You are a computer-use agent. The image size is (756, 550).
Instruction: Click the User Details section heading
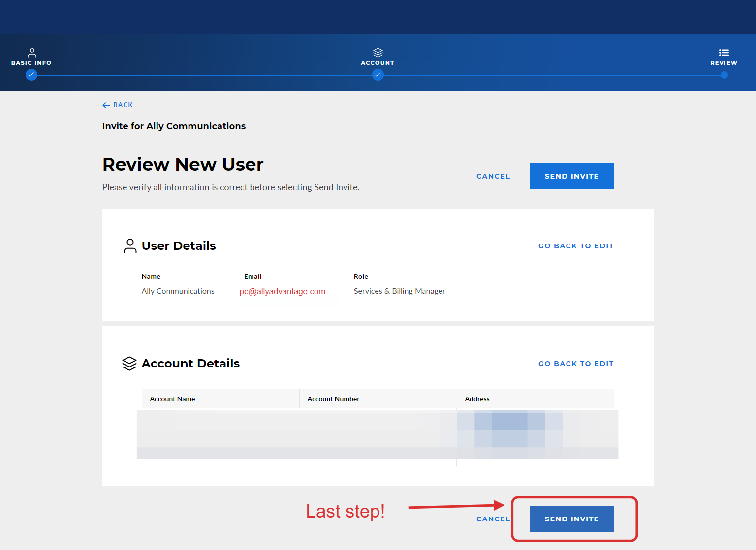(x=179, y=246)
